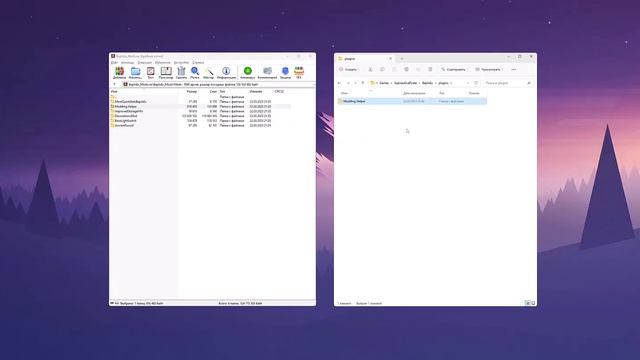The image size is (640, 360).
Task: Open the Просмотреть (View) dropdown in Explorer
Action: click(x=489, y=69)
